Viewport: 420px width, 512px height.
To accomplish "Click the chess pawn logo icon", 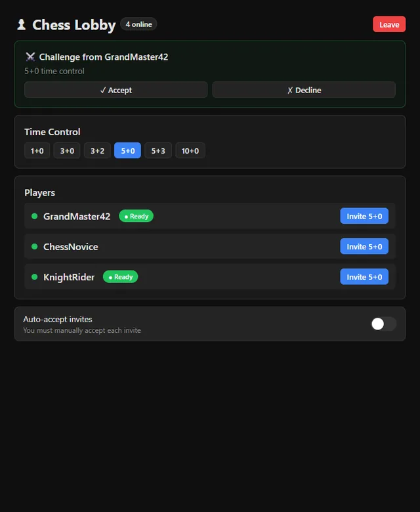I will (22, 24).
